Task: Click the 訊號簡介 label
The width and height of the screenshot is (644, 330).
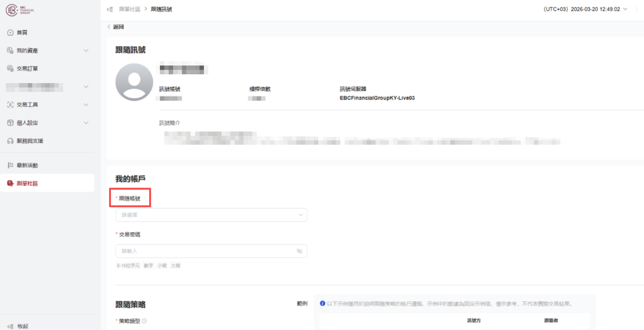Action: [170, 123]
